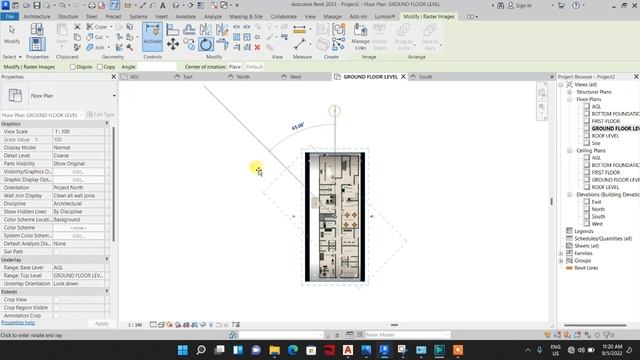Click the Angle input field

157,67
